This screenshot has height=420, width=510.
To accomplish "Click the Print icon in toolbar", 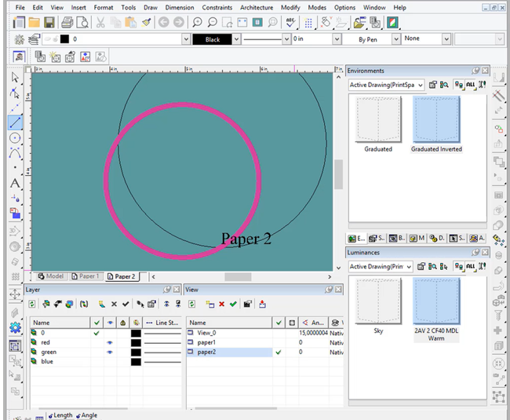I will [x=67, y=23].
